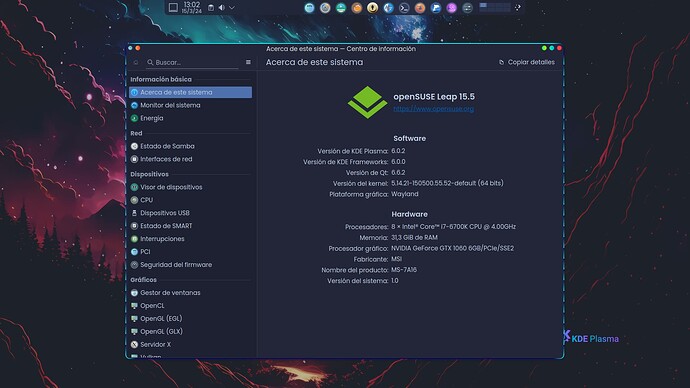
Task: Click the product name MS-7A16
Action: [404, 270]
